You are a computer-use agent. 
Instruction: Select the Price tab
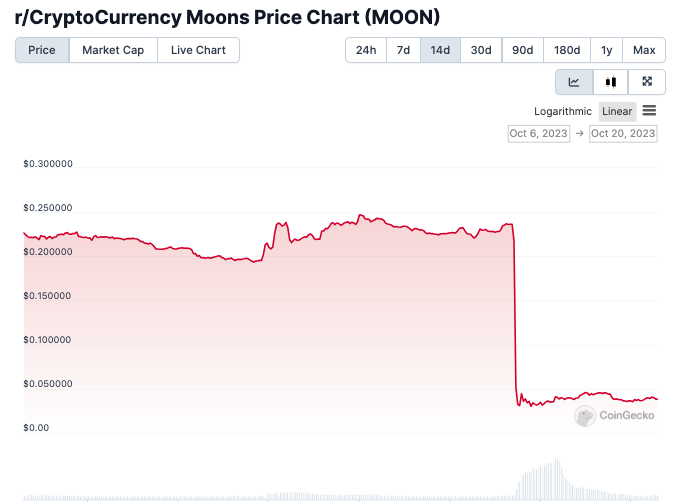[x=42, y=50]
